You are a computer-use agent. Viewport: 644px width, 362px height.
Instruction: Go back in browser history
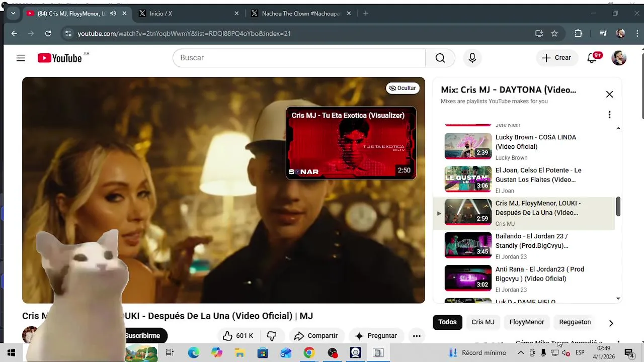[x=14, y=34]
